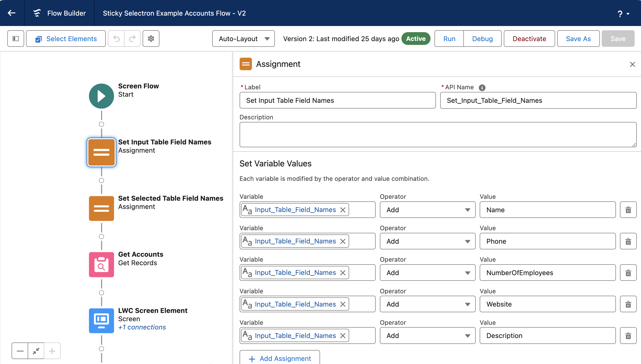Delete the Phone assignment row
The image size is (641, 364).
click(628, 241)
